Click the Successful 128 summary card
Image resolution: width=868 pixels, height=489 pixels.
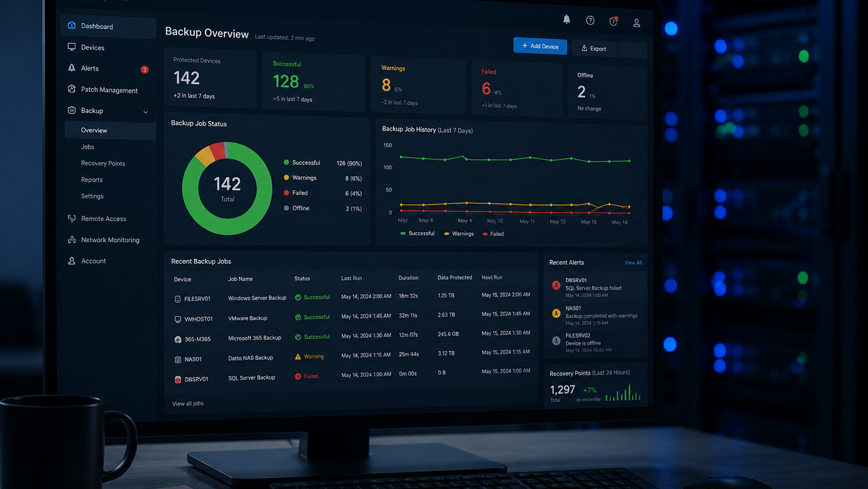(313, 81)
